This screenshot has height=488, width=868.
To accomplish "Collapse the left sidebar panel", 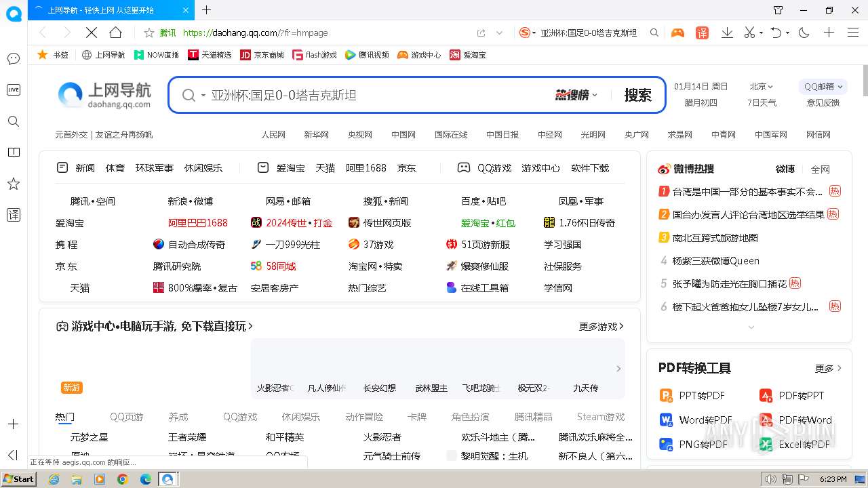I will [x=13, y=455].
